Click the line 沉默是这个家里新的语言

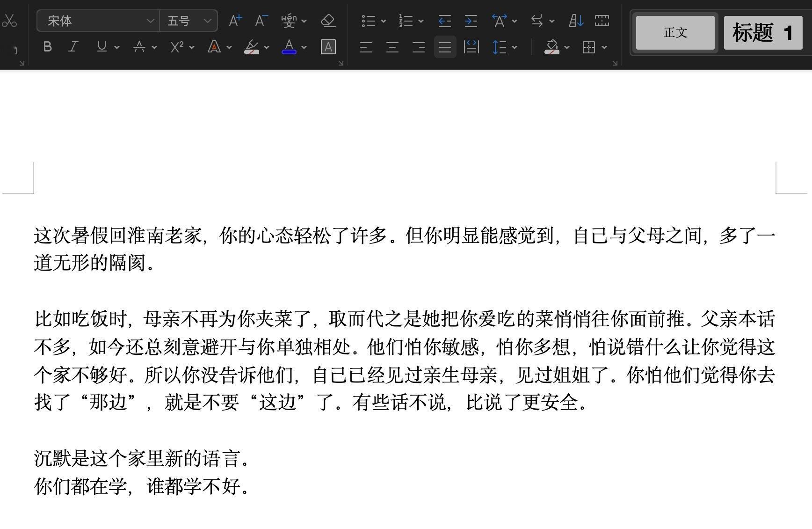click(141, 458)
